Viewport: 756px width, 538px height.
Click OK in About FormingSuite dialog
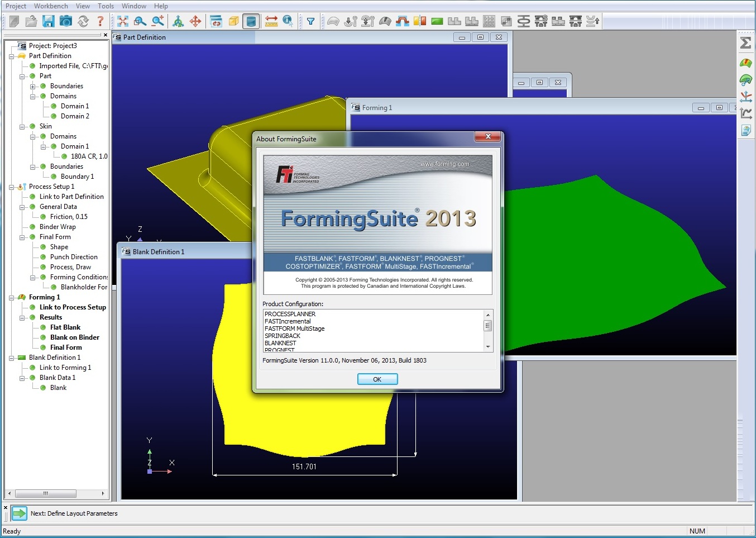[x=377, y=379]
